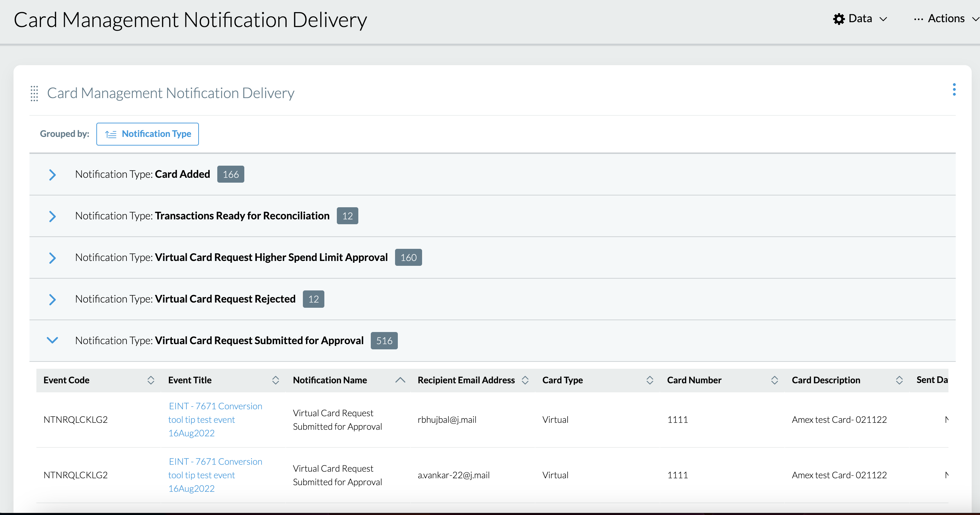Viewport: 980px width, 515px height.
Task: Click the 516 count badge
Action: click(384, 340)
